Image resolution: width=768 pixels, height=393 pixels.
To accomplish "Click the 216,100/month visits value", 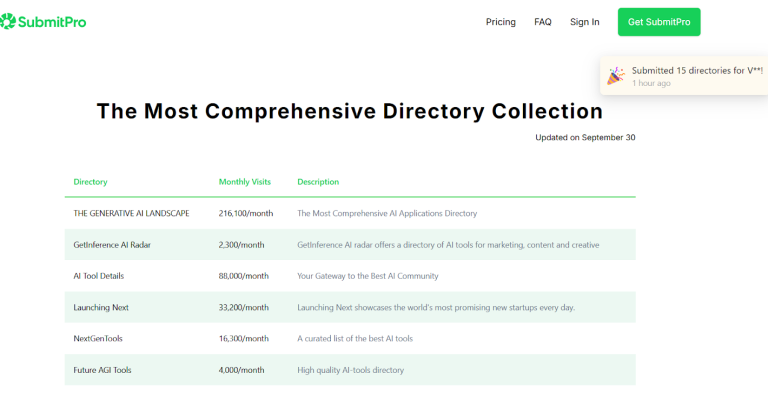I will coord(246,214).
